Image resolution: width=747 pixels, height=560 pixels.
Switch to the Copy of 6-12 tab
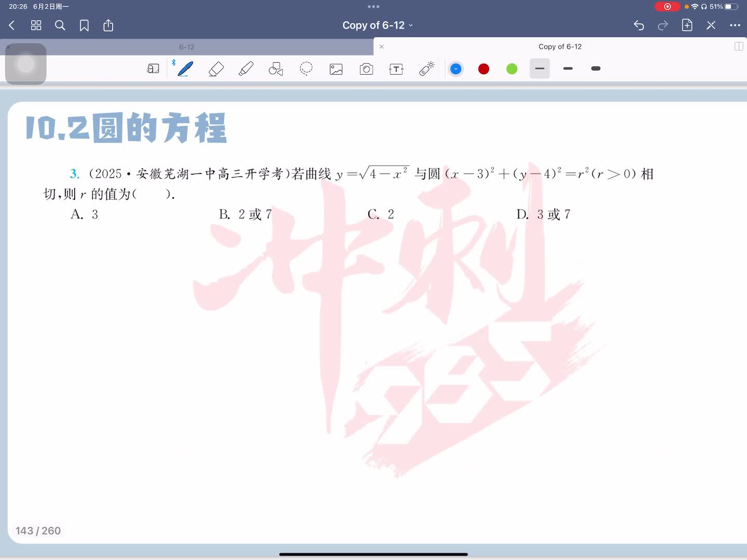point(560,47)
